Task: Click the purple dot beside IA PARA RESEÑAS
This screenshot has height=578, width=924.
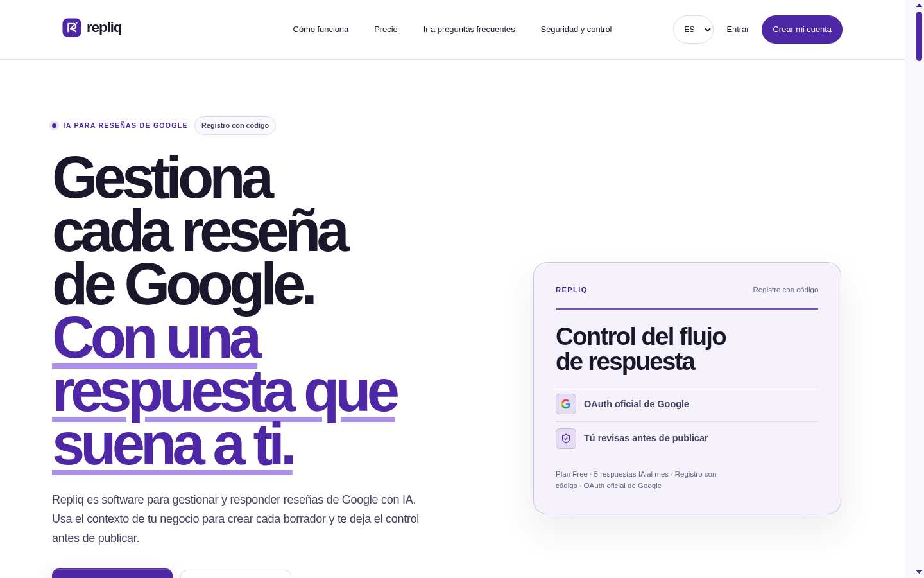Action: point(55,125)
